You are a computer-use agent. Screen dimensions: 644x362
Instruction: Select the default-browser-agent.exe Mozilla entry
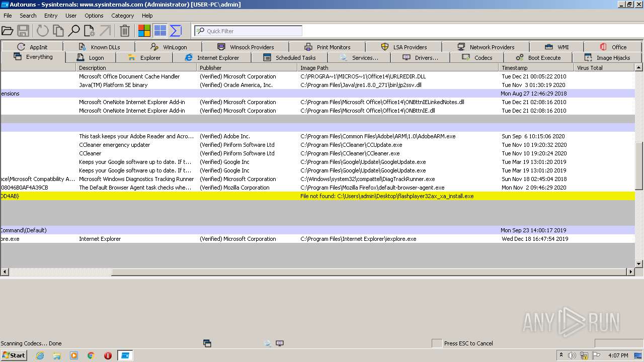(372, 188)
